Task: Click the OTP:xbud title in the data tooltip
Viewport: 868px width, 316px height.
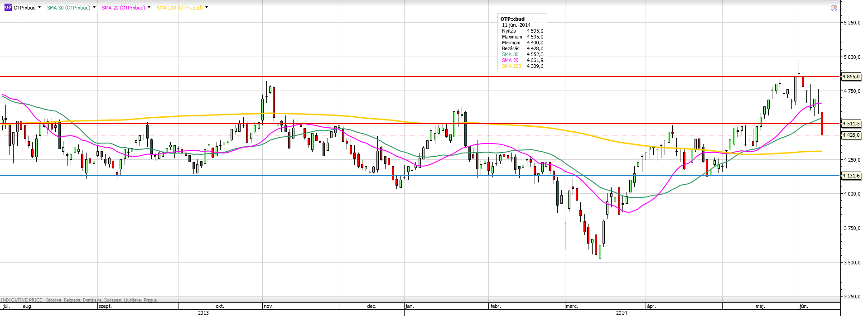Action: pos(512,19)
